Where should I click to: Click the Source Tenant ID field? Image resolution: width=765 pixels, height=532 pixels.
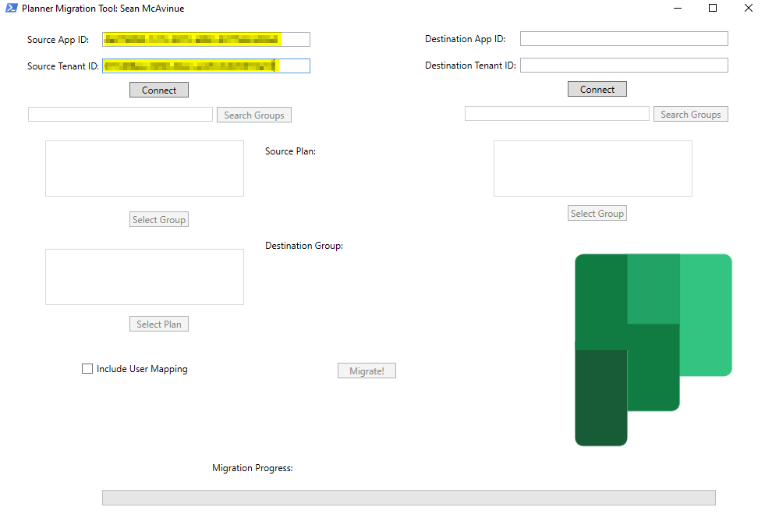[x=206, y=66]
